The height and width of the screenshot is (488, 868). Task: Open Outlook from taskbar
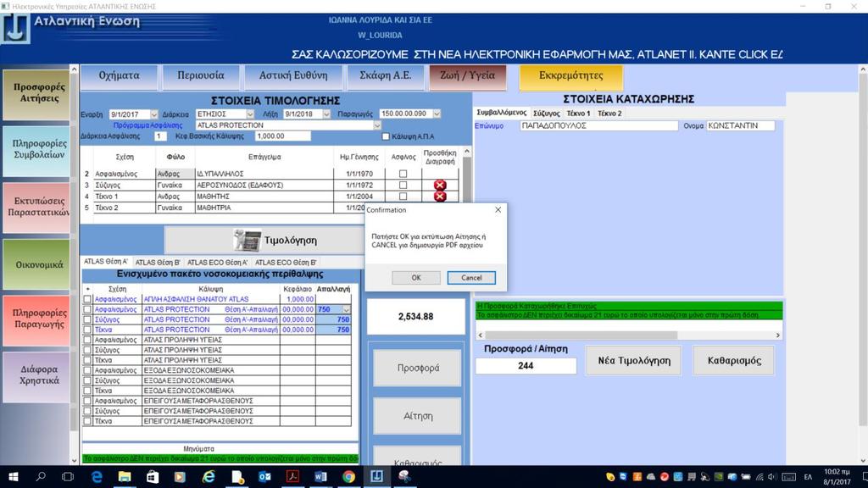click(x=264, y=476)
